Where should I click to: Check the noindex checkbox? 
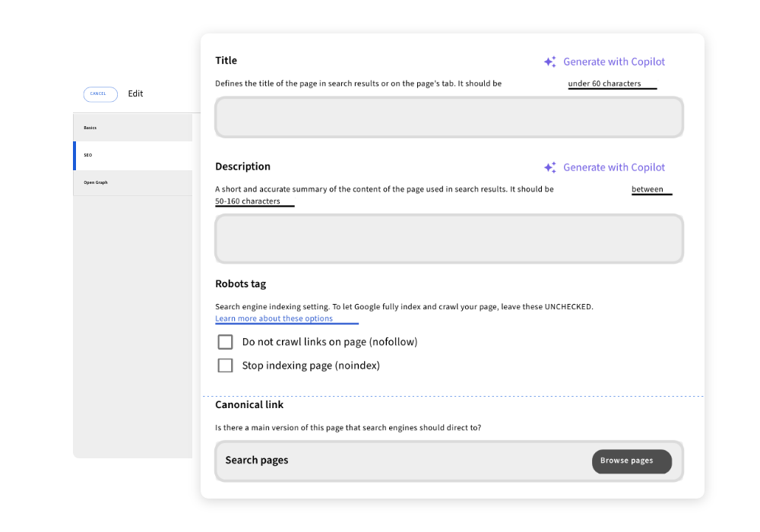tap(225, 366)
